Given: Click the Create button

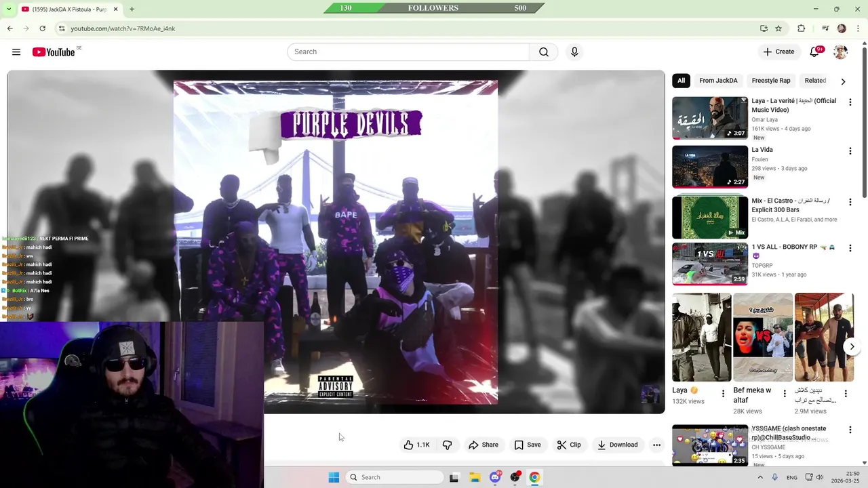Looking at the screenshot, I should [778, 52].
